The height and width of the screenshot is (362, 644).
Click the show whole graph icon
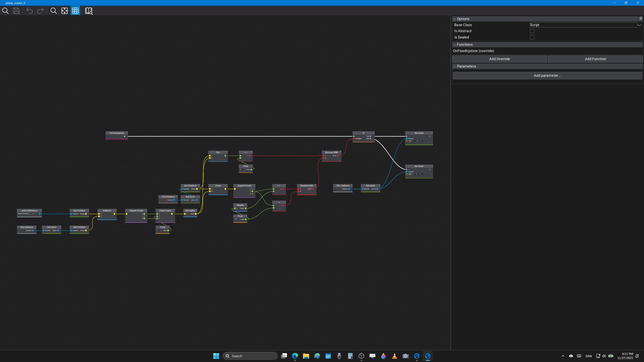tap(64, 11)
